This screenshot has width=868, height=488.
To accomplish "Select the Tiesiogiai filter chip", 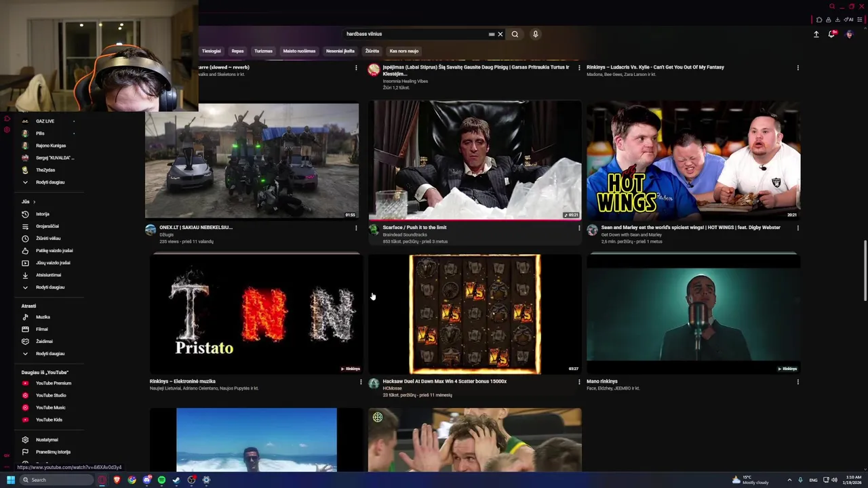I will click(211, 51).
